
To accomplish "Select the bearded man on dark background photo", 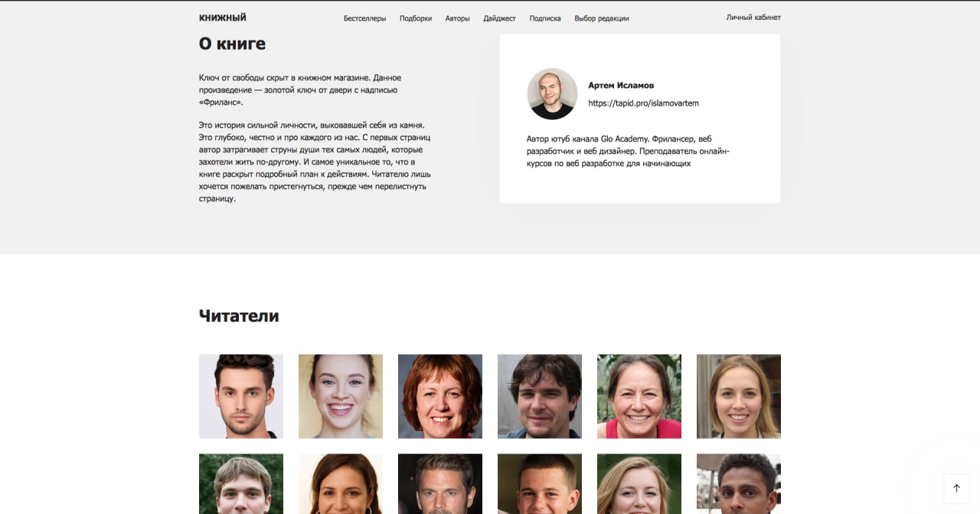I will click(440, 484).
